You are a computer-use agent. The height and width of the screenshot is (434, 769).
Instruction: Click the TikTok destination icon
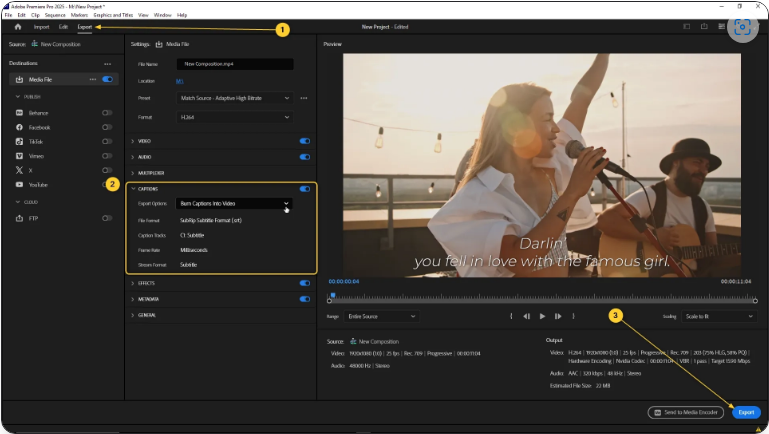pos(19,142)
